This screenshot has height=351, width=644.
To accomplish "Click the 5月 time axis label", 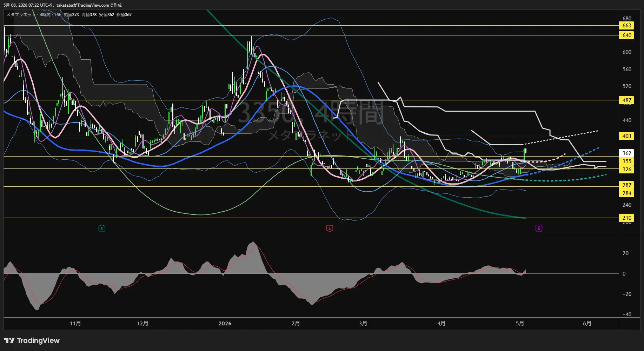I will click(520, 324).
